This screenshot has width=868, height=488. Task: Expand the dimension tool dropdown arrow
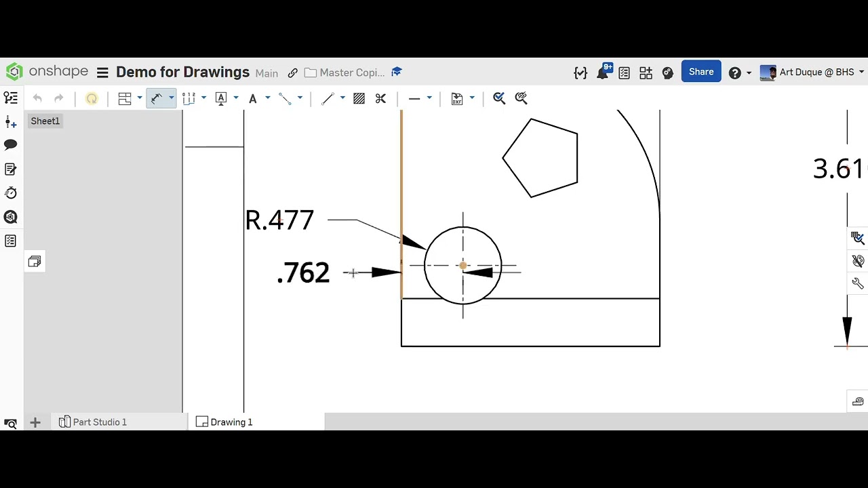pos(171,98)
